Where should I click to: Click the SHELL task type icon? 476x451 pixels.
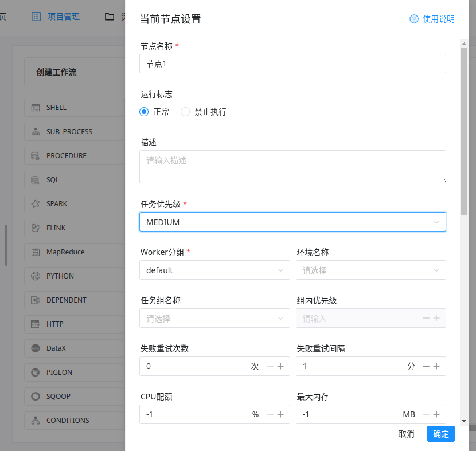pos(36,108)
